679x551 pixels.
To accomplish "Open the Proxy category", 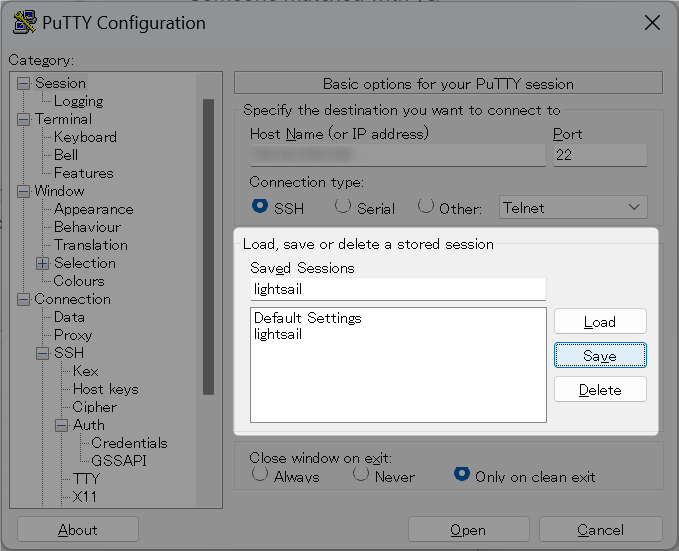I will click(x=73, y=335).
